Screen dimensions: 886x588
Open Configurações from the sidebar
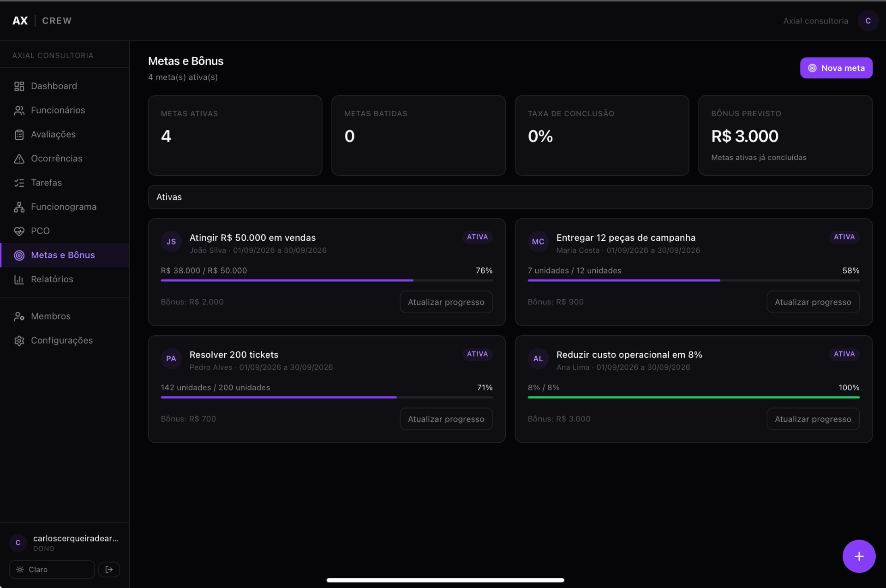pos(65,340)
